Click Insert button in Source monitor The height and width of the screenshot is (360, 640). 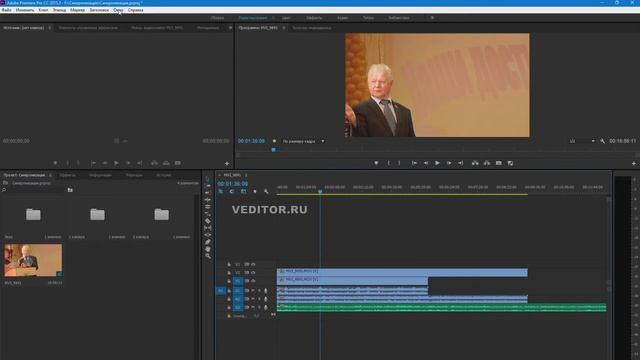154,163
